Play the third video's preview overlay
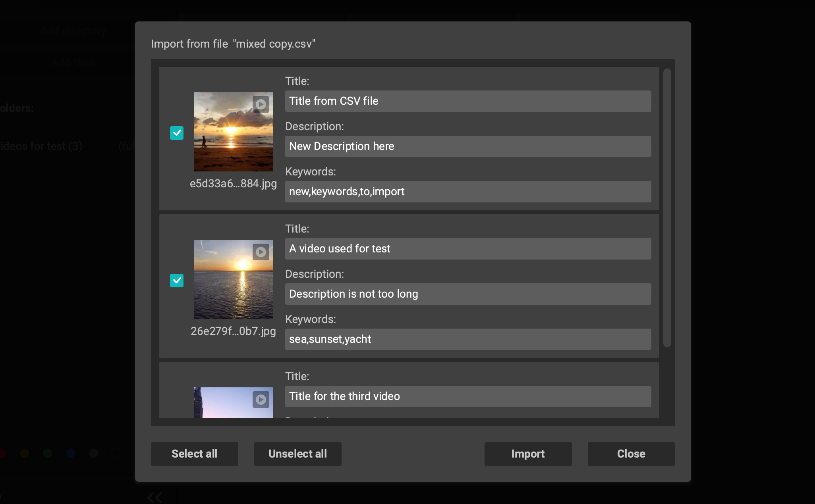 coord(261,400)
